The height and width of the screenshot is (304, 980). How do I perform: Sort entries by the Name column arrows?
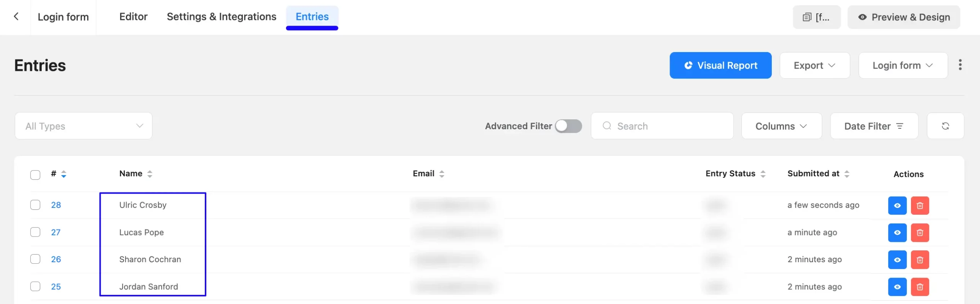coord(150,174)
